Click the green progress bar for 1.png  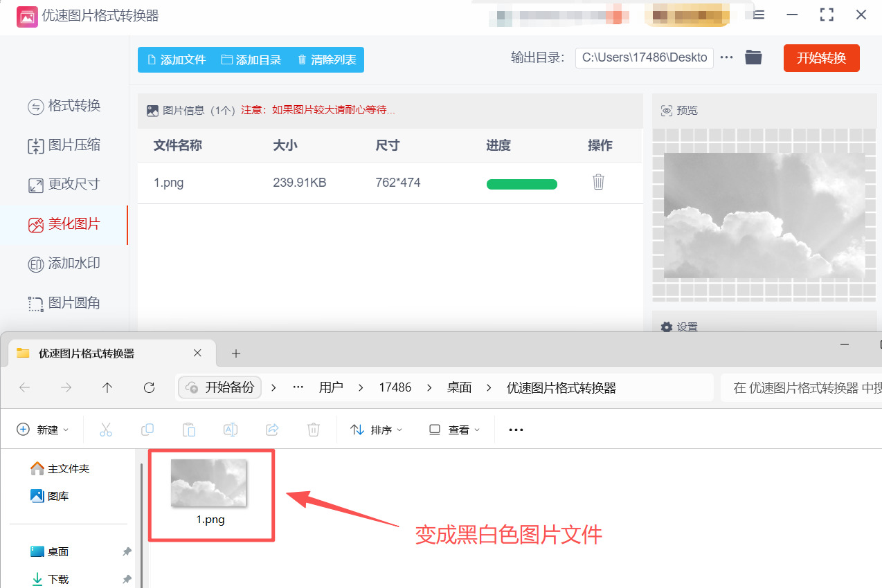coord(521,183)
